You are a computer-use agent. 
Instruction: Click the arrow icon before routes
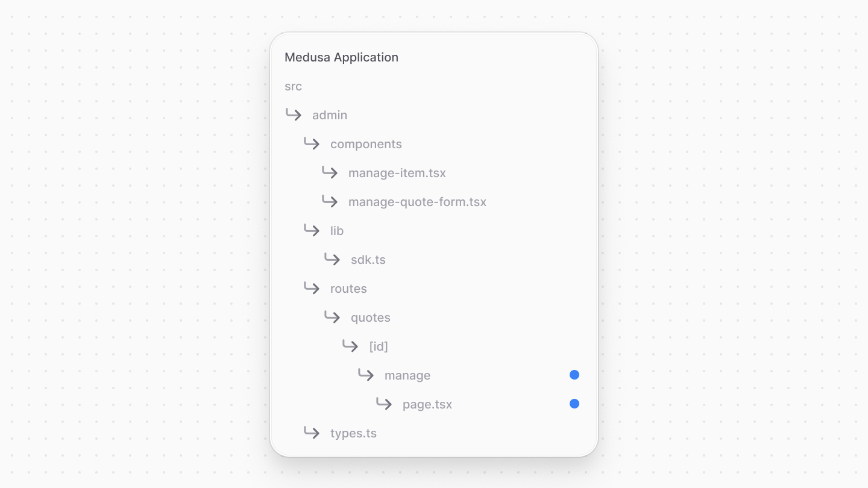click(x=311, y=288)
